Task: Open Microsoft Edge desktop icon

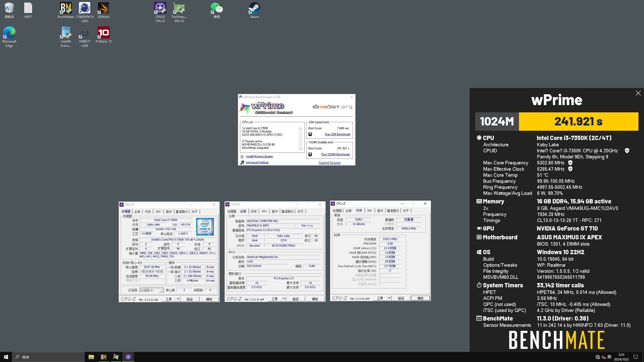Action: (x=9, y=37)
